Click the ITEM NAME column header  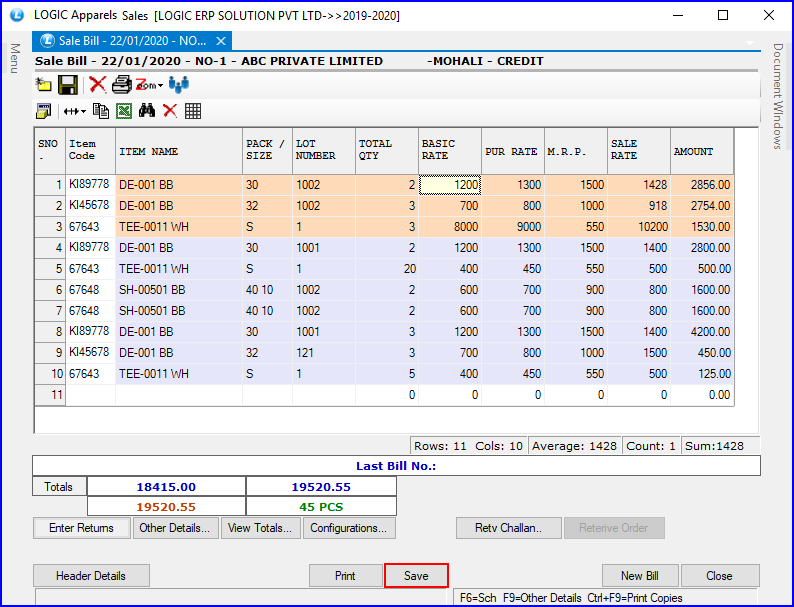click(179, 151)
